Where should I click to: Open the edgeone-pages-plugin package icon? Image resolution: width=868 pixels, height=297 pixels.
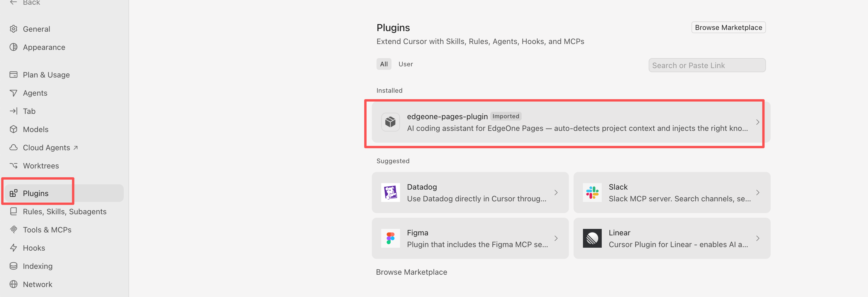[390, 122]
